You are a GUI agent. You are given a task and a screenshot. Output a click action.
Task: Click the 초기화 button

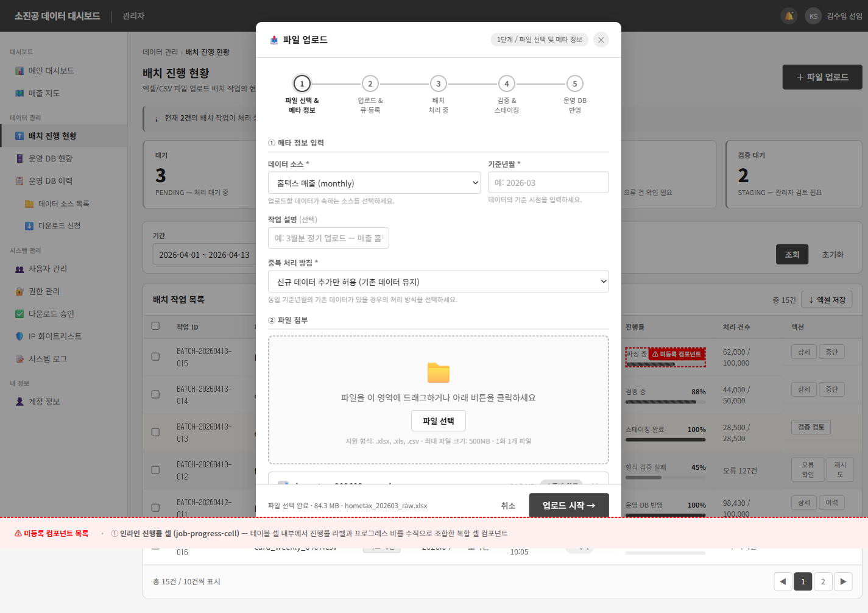click(x=833, y=255)
